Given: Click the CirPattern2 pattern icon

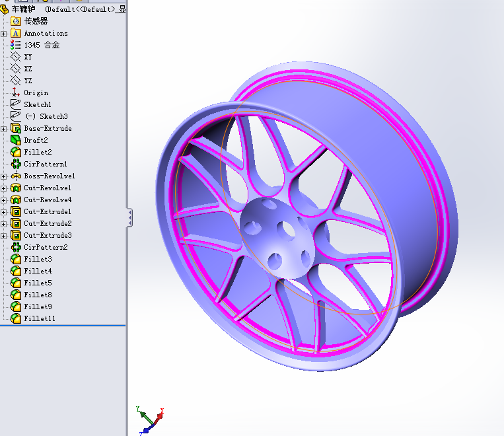Looking at the screenshot, I should [x=16, y=247].
